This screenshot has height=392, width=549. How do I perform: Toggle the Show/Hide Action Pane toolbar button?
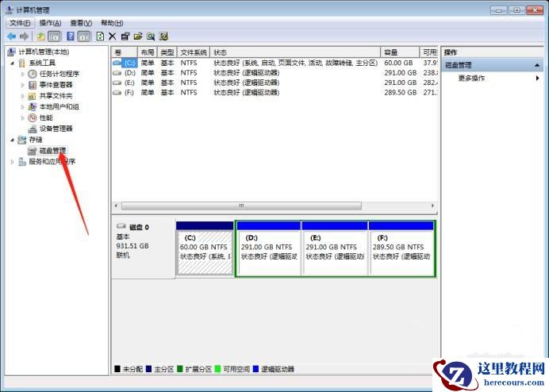click(x=83, y=36)
